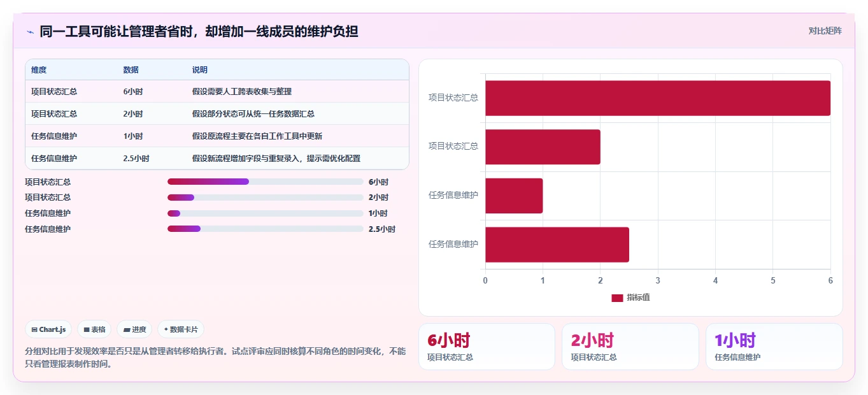The image size is (868, 395).
Task: Click the x-axis tick label 3 in the chart
Action: (x=658, y=281)
